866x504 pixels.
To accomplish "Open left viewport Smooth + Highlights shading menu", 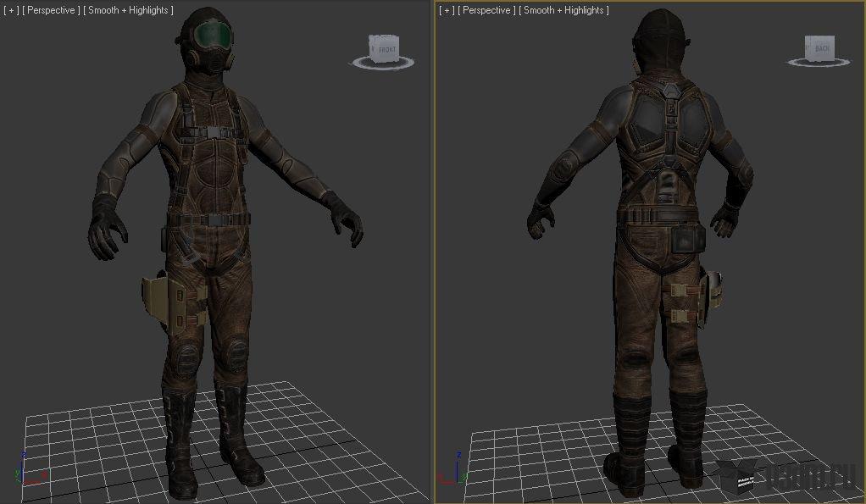I will [x=129, y=10].
